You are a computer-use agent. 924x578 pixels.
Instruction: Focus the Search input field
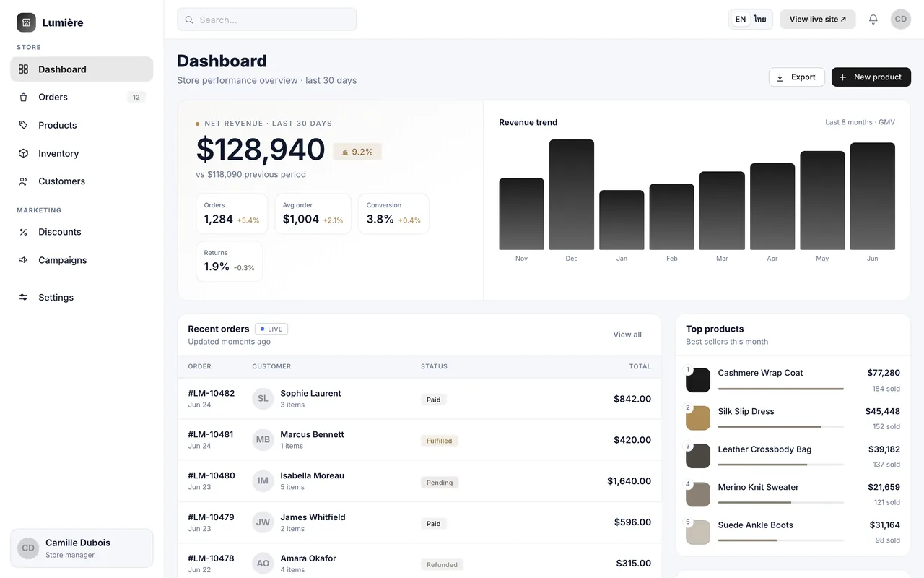tap(267, 20)
